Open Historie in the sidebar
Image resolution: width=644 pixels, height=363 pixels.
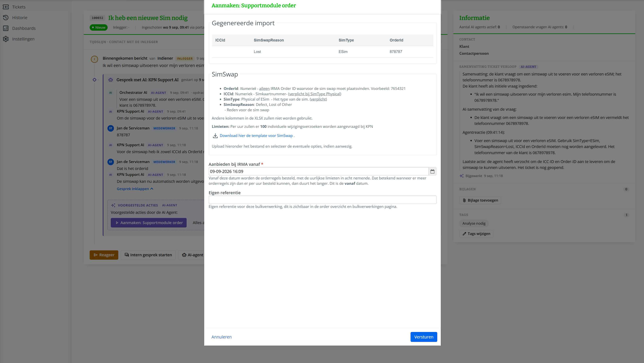[x=20, y=18]
